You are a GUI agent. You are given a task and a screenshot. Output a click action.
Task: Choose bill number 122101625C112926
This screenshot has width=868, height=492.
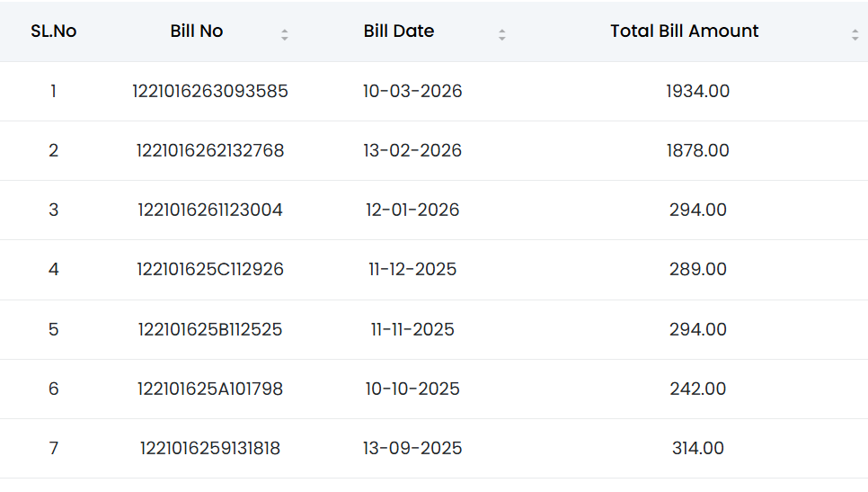click(x=210, y=269)
